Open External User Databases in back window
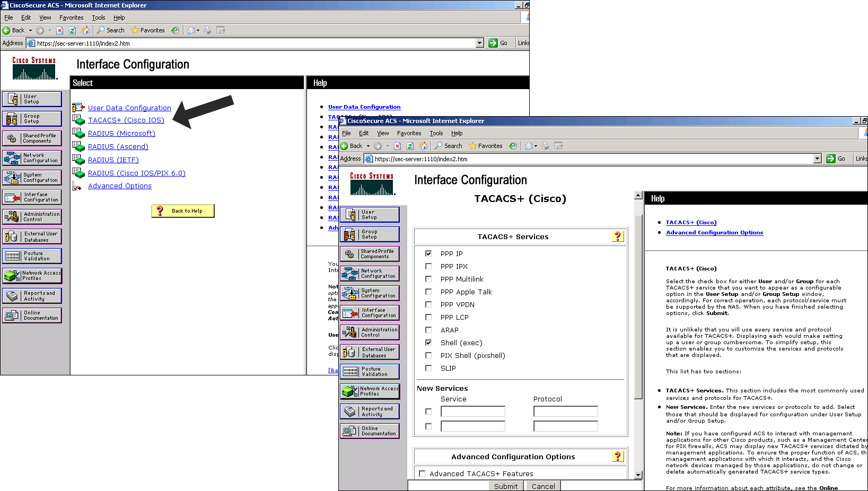Viewport: 868px width, 491px height. [x=32, y=236]
